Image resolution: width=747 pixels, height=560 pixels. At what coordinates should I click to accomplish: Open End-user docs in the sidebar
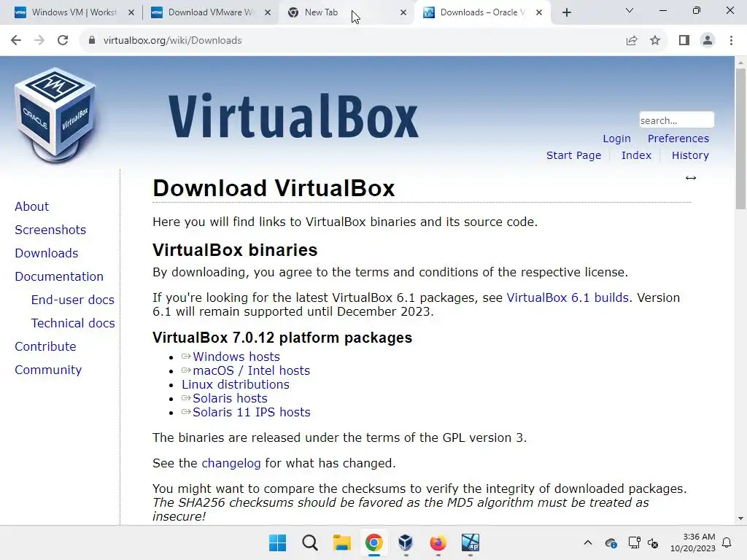click(x=73, y=300)
